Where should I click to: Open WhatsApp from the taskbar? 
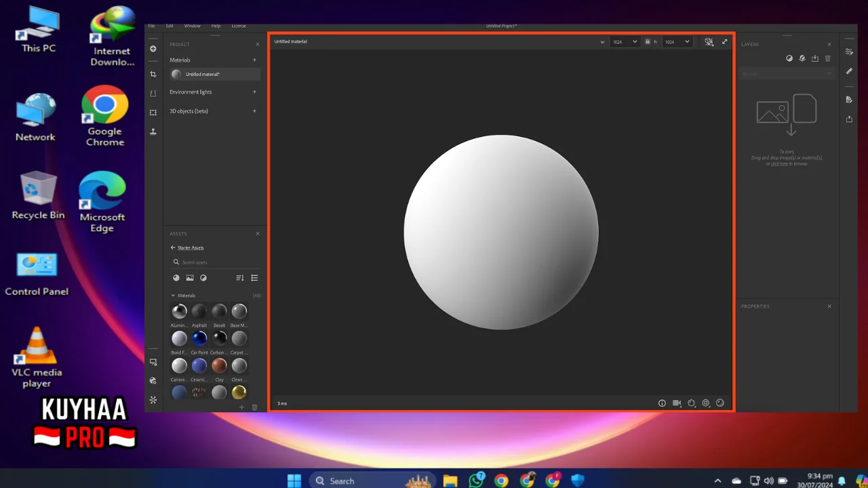click(x=477, y=480)
